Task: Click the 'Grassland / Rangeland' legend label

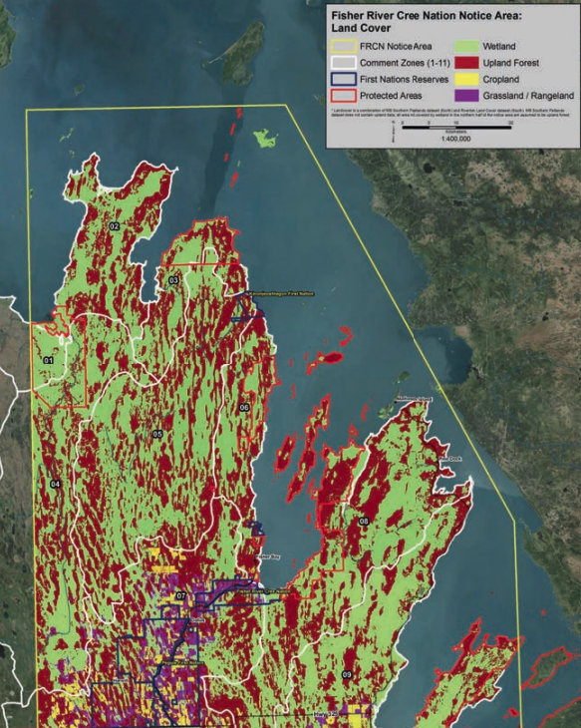Action: (528, 96)
